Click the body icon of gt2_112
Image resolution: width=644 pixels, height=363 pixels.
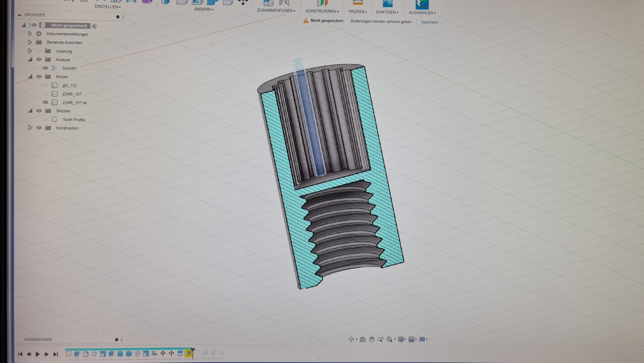(x=54, y=85)
